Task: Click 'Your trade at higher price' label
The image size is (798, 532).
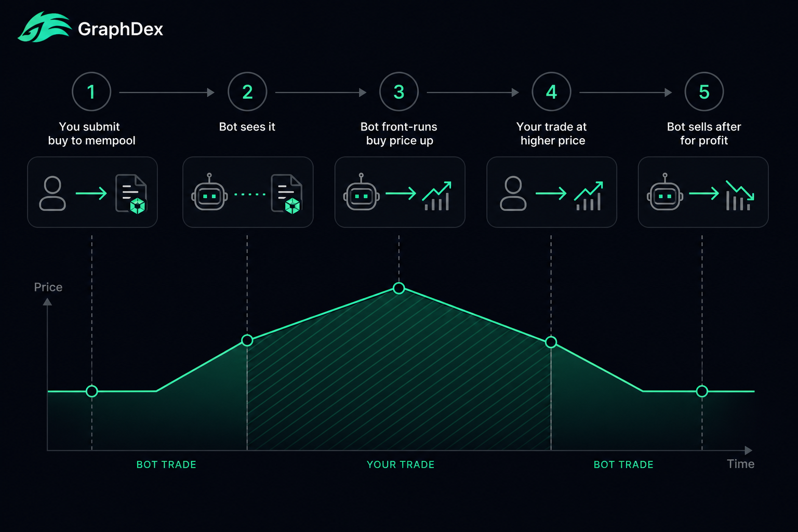Action: point(552,134)
